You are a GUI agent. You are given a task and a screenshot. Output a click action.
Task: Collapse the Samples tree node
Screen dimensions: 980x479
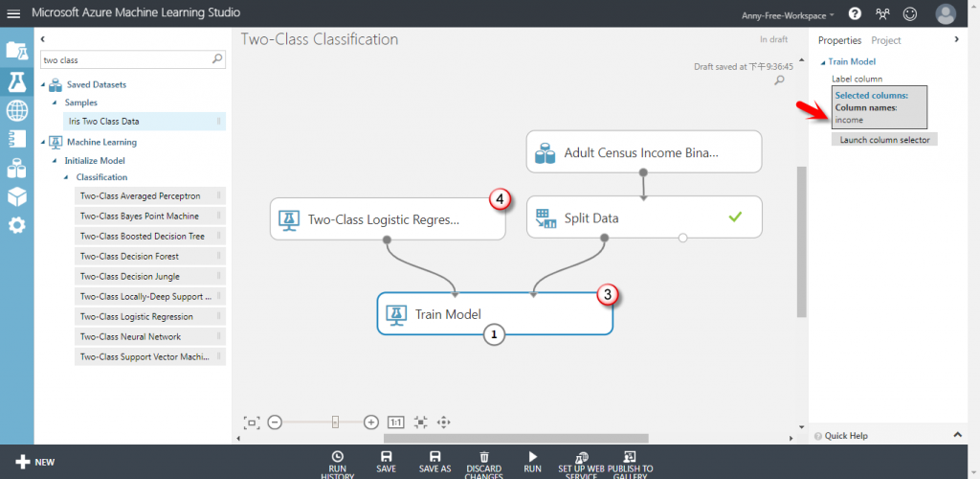(55, 103)
